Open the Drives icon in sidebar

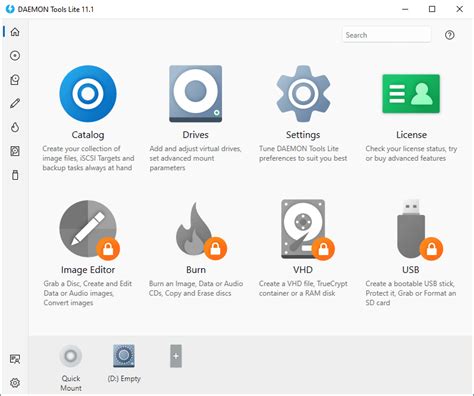[x=15, y=80]
